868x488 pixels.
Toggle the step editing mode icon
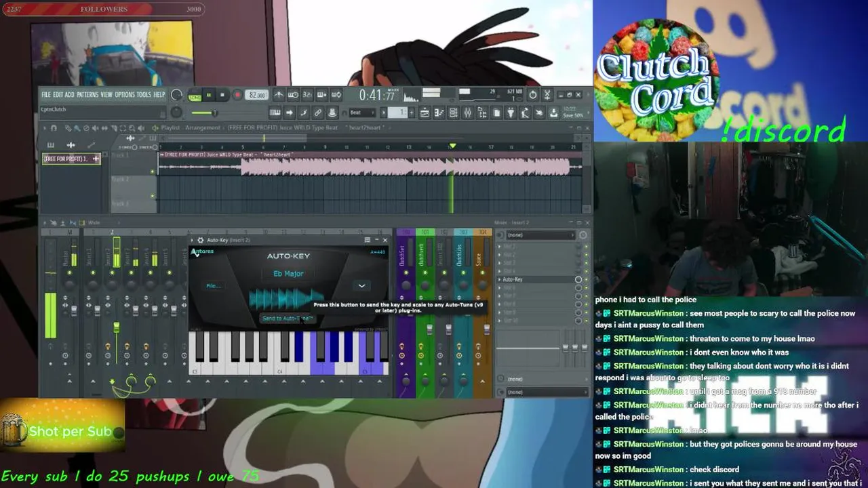[x=303, y=113]
